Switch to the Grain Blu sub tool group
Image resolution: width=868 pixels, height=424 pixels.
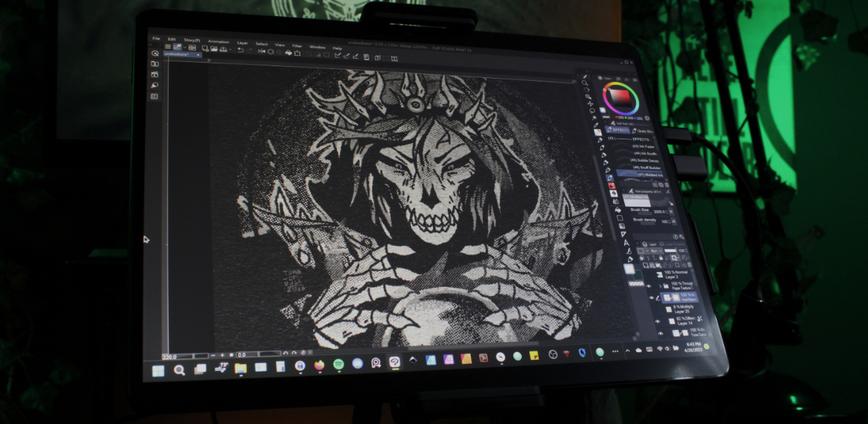pyautogui.click(x=643, y=131)
